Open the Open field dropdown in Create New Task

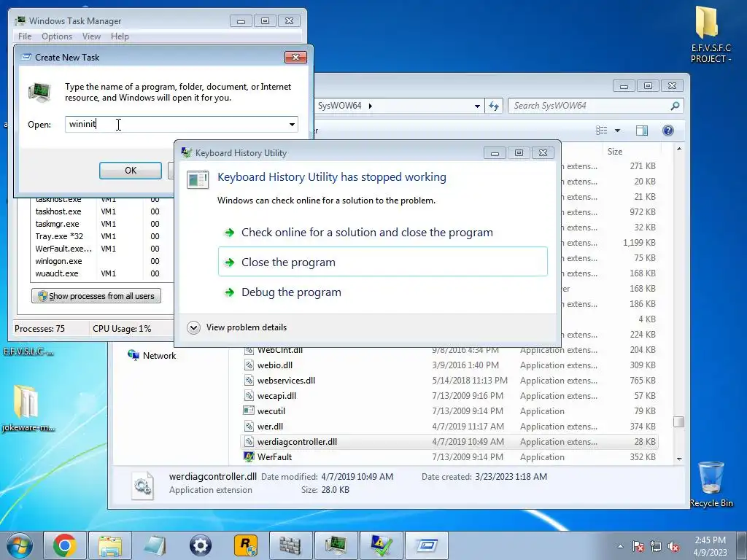tap(292, 124)
